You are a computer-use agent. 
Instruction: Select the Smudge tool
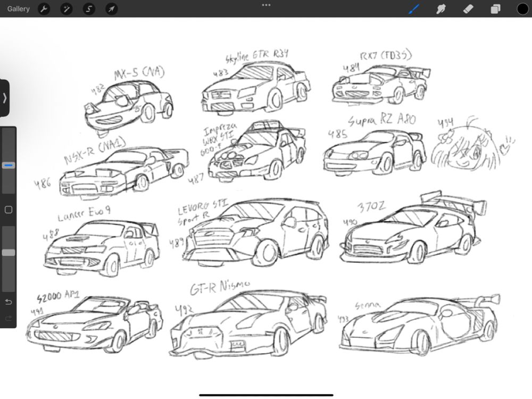[x=440, y=9]
